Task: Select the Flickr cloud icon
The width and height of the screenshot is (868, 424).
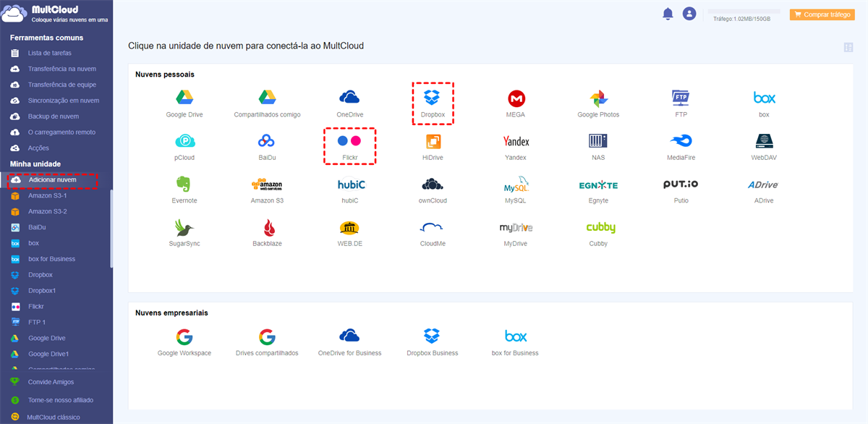Action: 349,140
